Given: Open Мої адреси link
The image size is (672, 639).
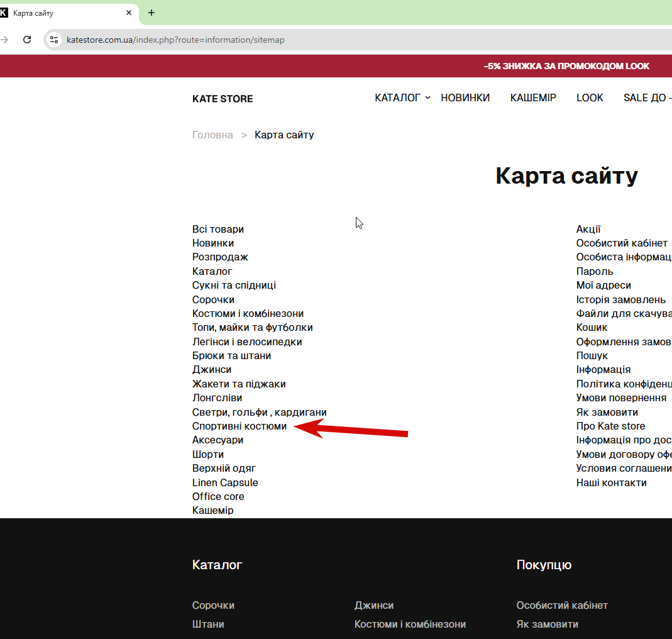Looking at the screenshot, I should pyautogui.click(x=603, y=285).
